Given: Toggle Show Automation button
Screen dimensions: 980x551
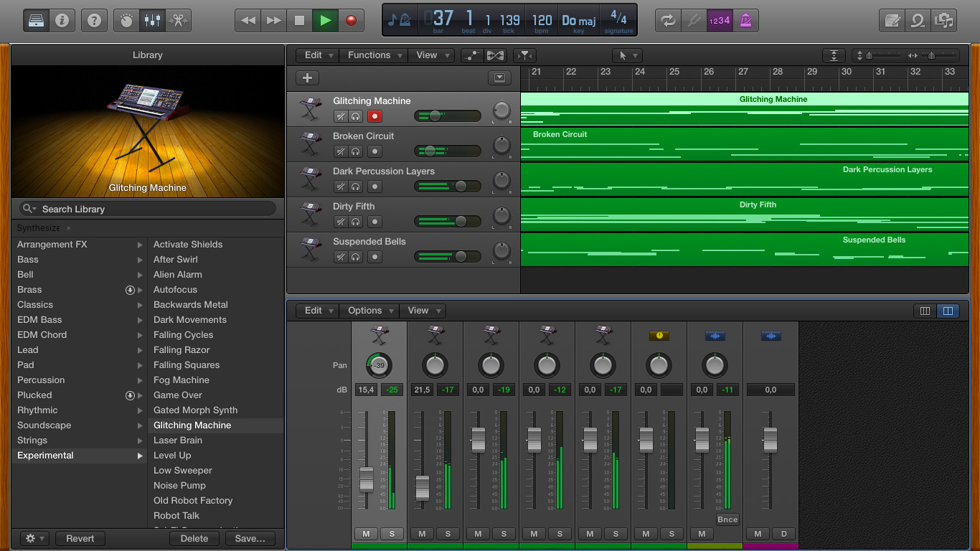Looking at the screenshot, I should (x=471, y=55).
